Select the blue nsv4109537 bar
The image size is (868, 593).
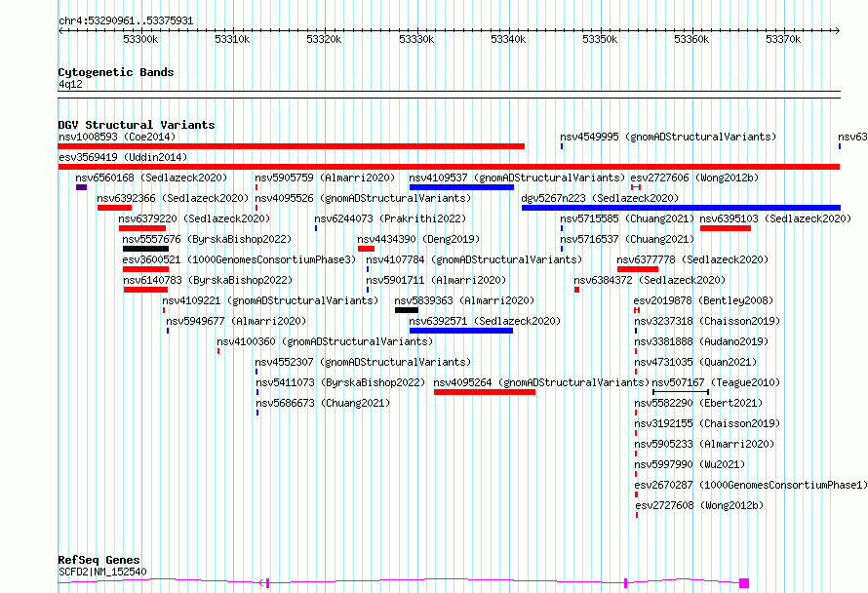tap(461, 187)
